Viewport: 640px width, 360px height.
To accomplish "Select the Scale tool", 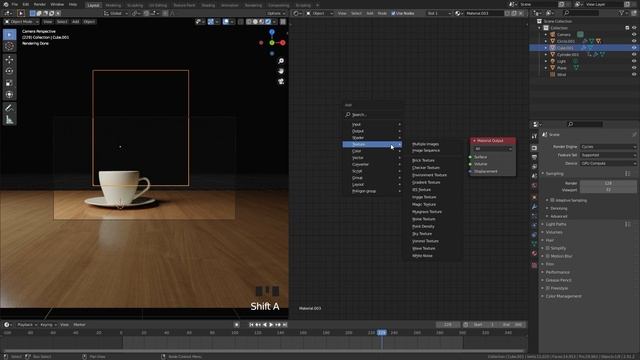I will 9,83.
